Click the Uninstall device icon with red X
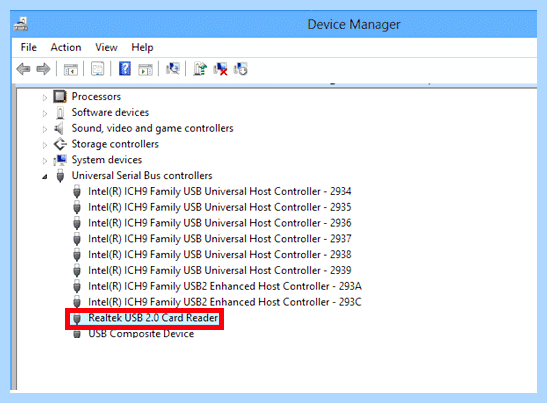Screen dimensions: 547x403 point(220,69)
